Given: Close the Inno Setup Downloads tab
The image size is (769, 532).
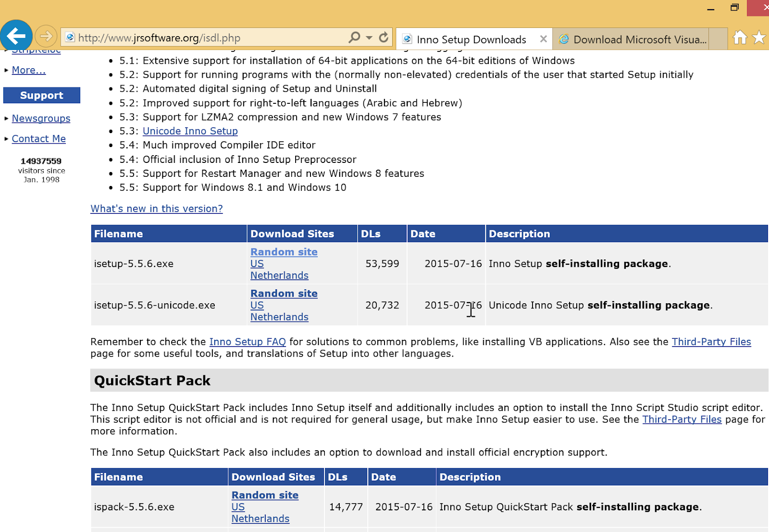Looking at the screenshot, I should click(x=544, y=39).
